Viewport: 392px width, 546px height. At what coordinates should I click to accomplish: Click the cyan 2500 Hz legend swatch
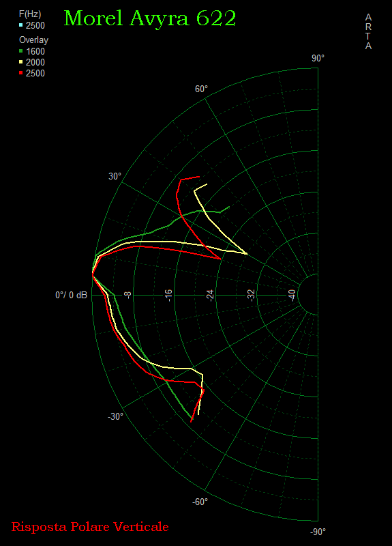21,25
